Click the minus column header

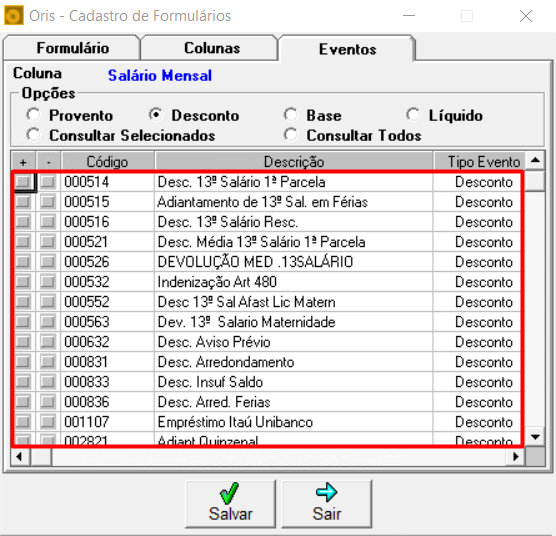(48, 162)
